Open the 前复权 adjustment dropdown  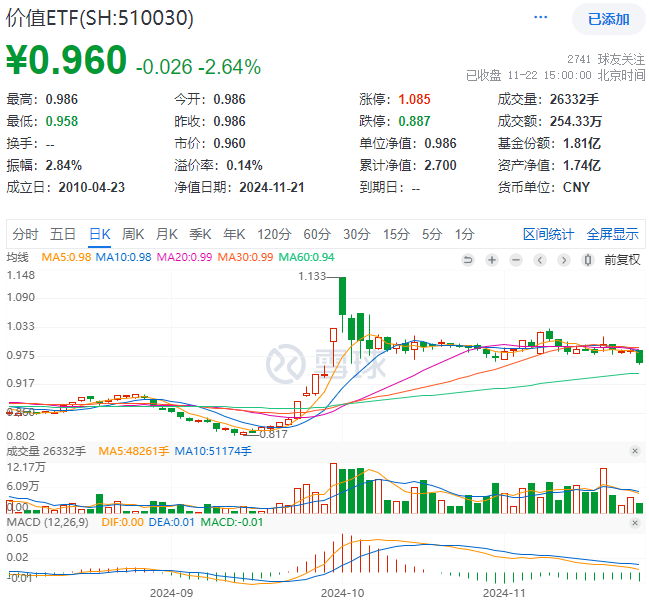pyautogui.click(x=622, y=260)
